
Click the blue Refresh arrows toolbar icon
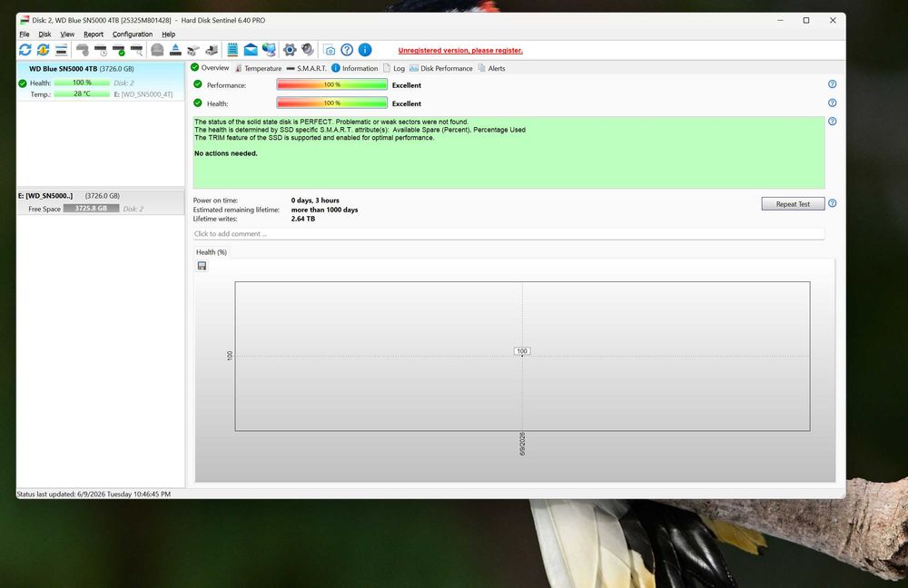pyautogui.click(x=25, y=50)
